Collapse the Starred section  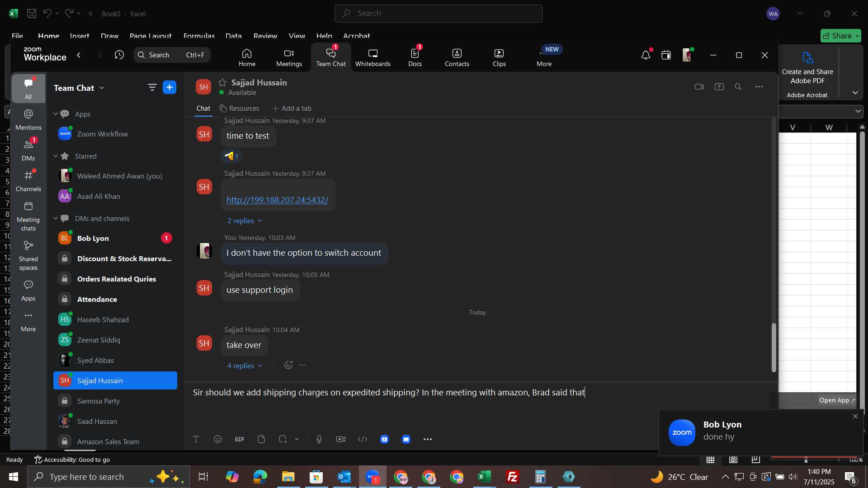56,156
